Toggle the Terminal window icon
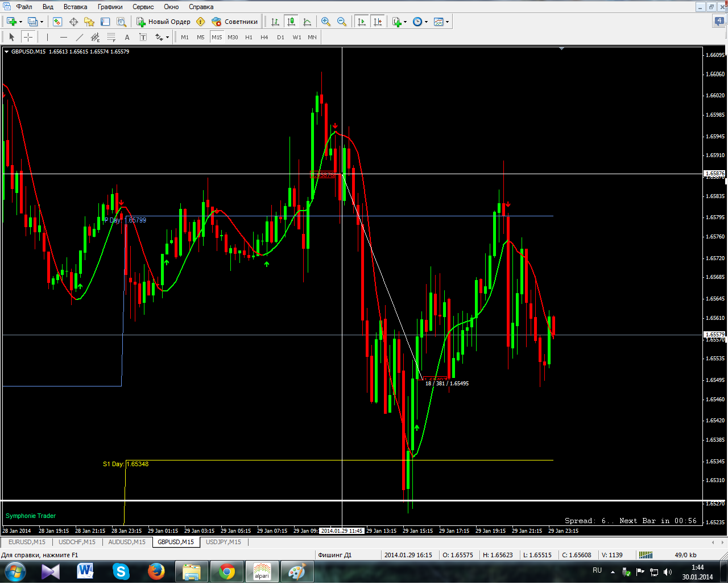The width and height of the screenshot is (728, 584). 105,22
